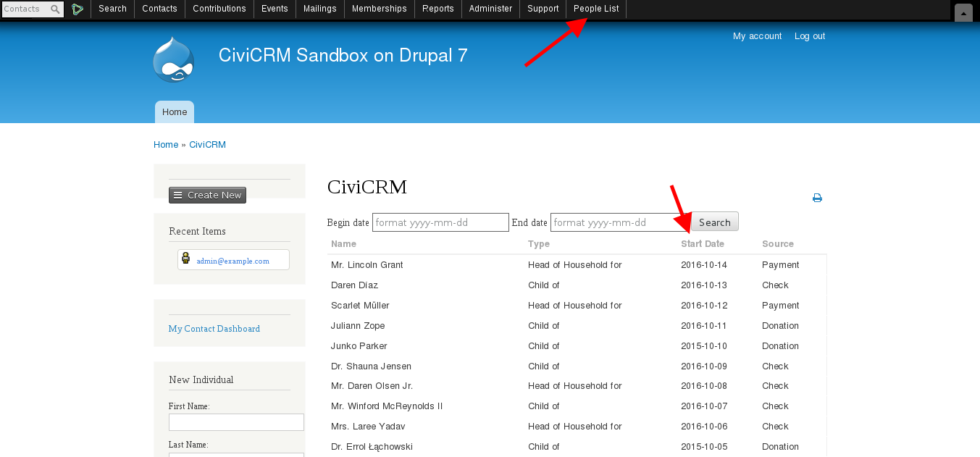The width and height of the screenshot is (980, 457).
Task: Open the People List menu item
Action: (x=596, y=9)
